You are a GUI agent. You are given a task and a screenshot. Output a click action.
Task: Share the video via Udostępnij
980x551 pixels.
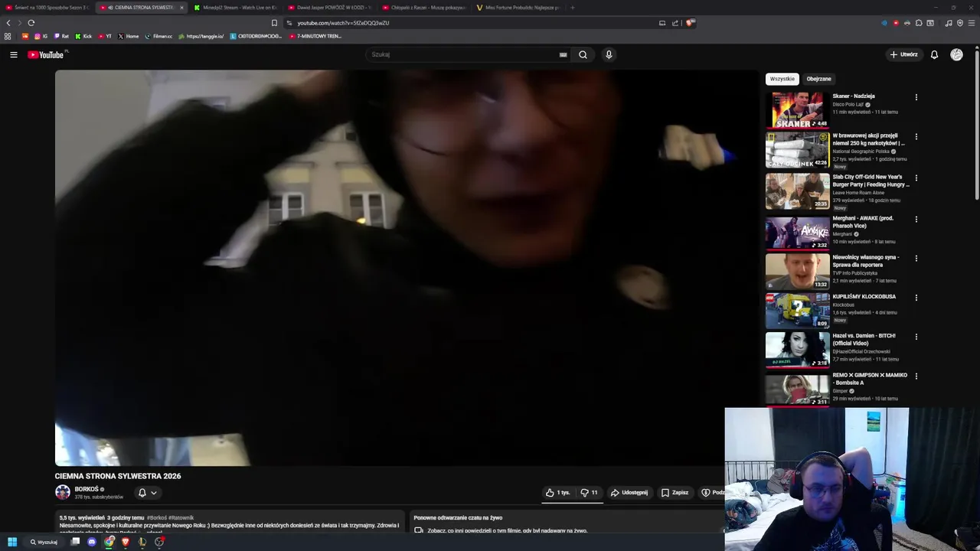[629, 493]
